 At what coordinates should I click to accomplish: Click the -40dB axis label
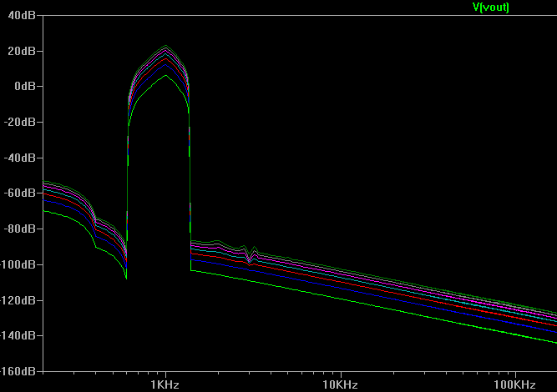(20, 158)
